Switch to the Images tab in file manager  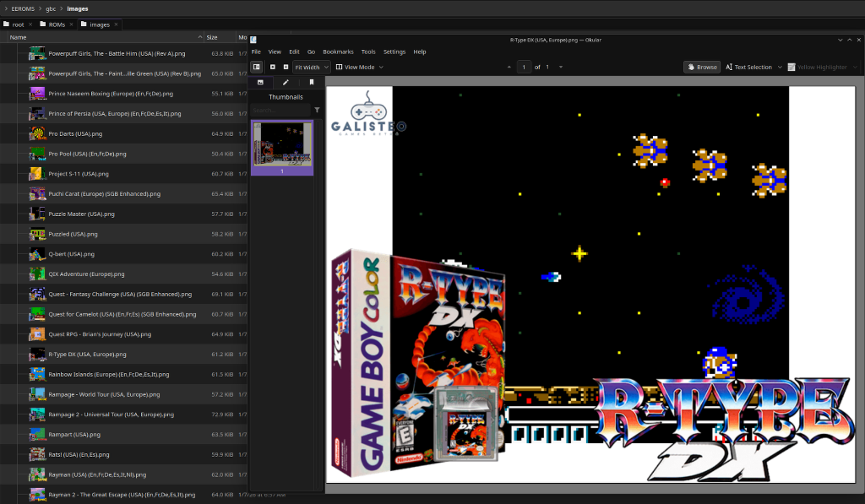[x=100, y=24]
